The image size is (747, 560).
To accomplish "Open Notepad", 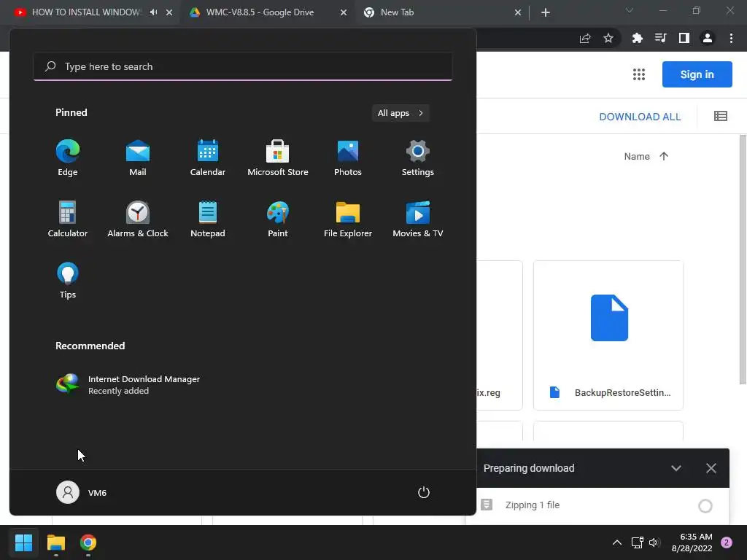I will tap(208, 219).
